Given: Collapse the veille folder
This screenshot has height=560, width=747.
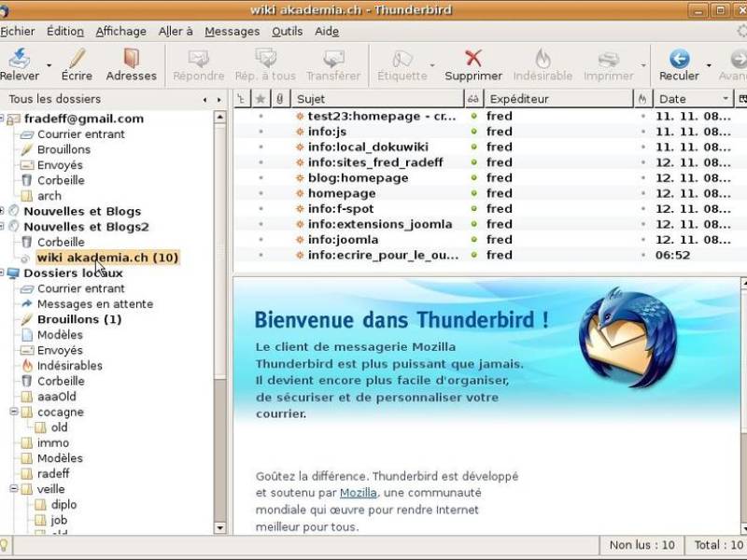Looking at the screenshot, I should click(x=14, y=488).
